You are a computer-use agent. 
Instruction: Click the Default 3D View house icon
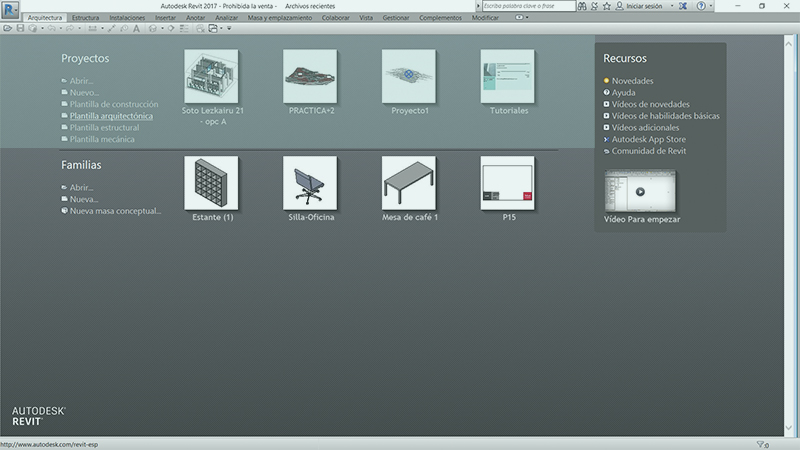[153, 29]
